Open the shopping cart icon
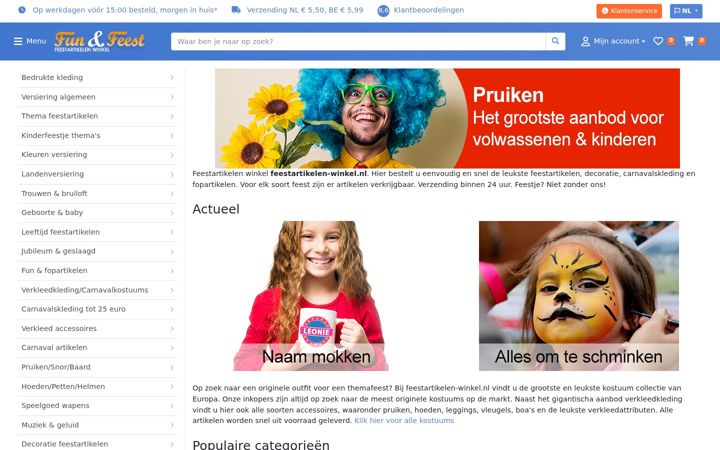This screenshot has width=720, height=450. coord(688,41)
